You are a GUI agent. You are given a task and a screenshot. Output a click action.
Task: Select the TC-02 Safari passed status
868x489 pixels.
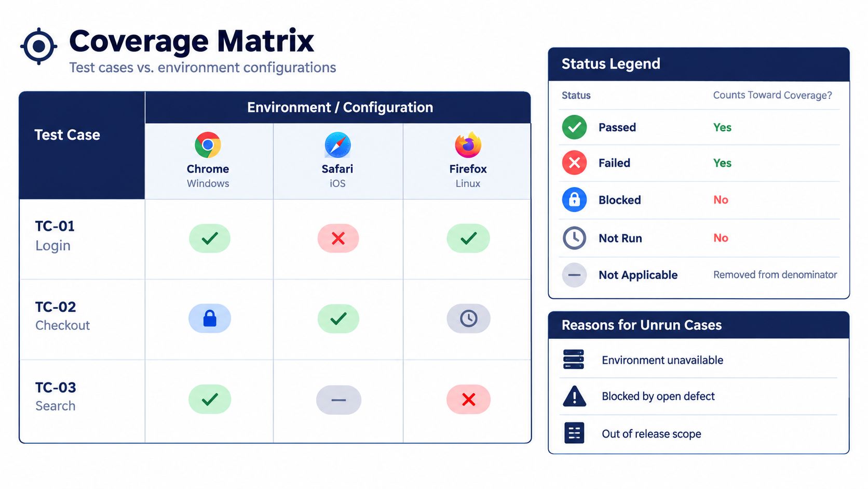pyautogui.click(x=338, y=319)
